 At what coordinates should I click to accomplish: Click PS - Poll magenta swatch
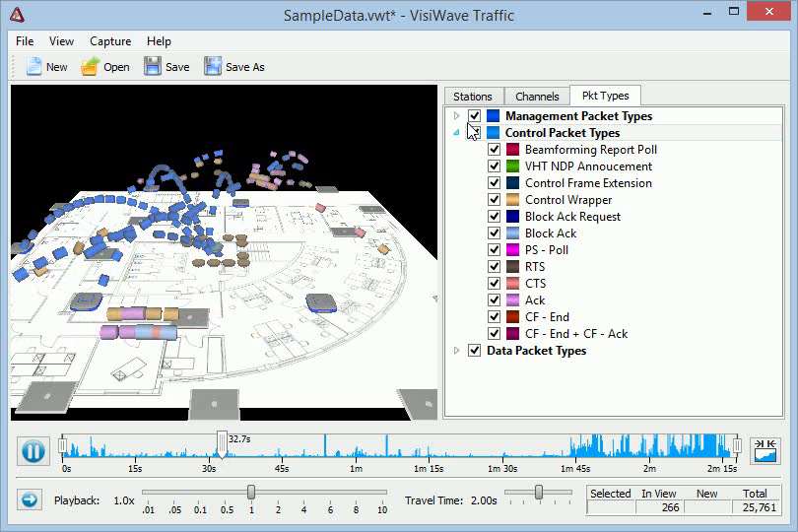click(513, 250)
